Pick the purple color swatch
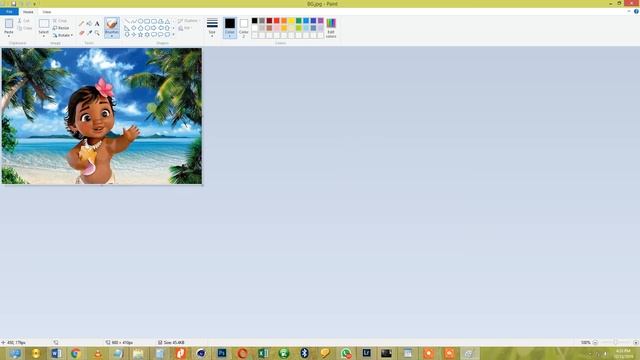 coord(321,21)
